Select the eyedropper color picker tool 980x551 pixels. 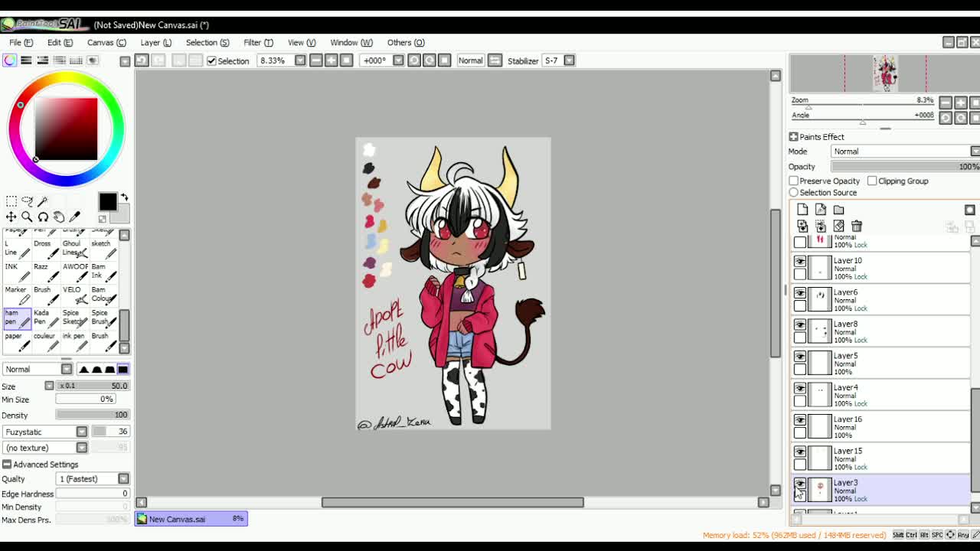75,217
